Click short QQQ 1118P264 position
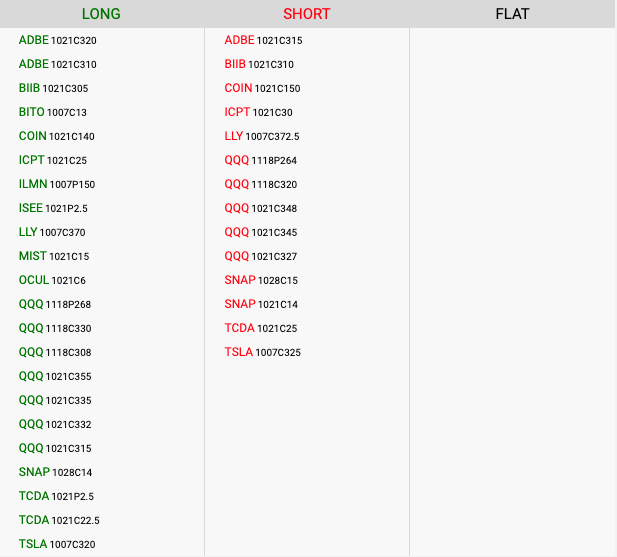Image resolution: width=617 pixels, height=557 pixels. tap(261, 160)
